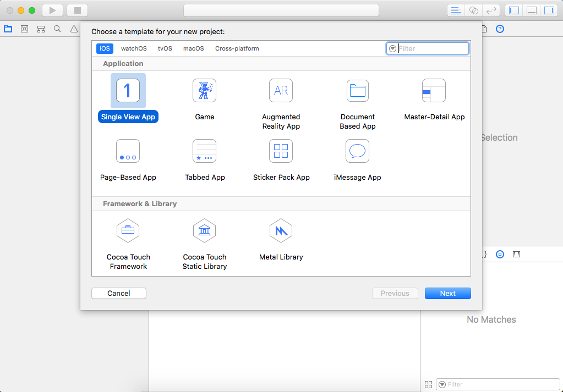Click the activity status bar in toolbar
Image resolution: width=563 pixels, height=392 pixels.
pyautogui.click(x=281, y=10)
